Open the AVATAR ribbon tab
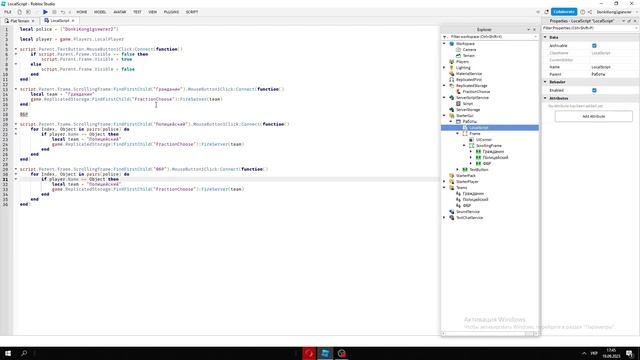Viewport: 640px width, 360px height. tap(120, 12)
